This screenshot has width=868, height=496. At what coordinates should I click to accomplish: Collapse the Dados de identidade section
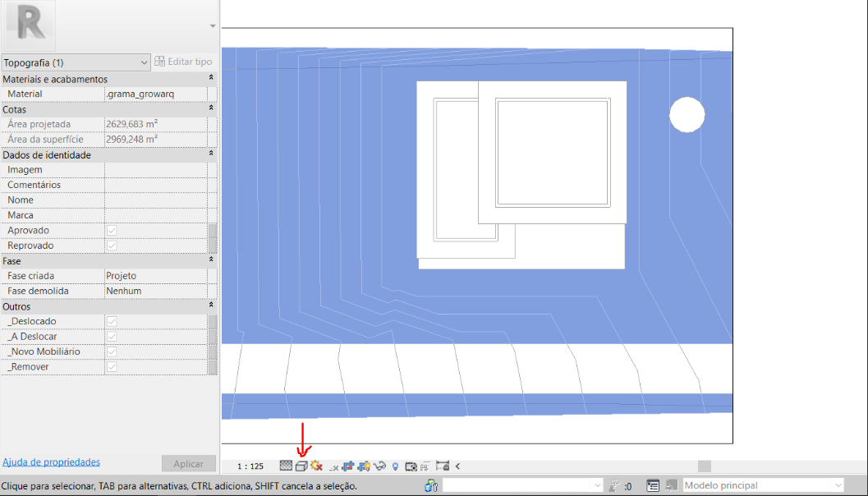(x=209, y=154)
